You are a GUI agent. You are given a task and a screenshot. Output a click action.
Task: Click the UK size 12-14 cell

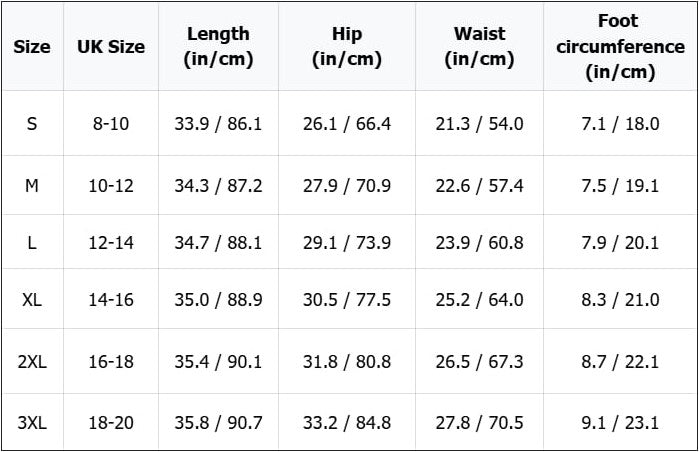[x=111, y=243]
